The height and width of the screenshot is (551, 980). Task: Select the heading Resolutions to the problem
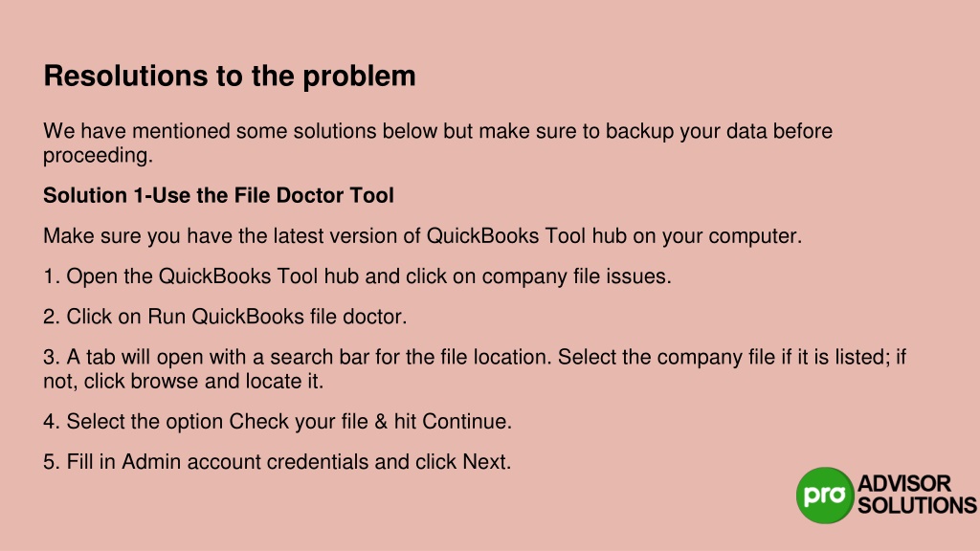pyautogui.click(x=230, y=77)
